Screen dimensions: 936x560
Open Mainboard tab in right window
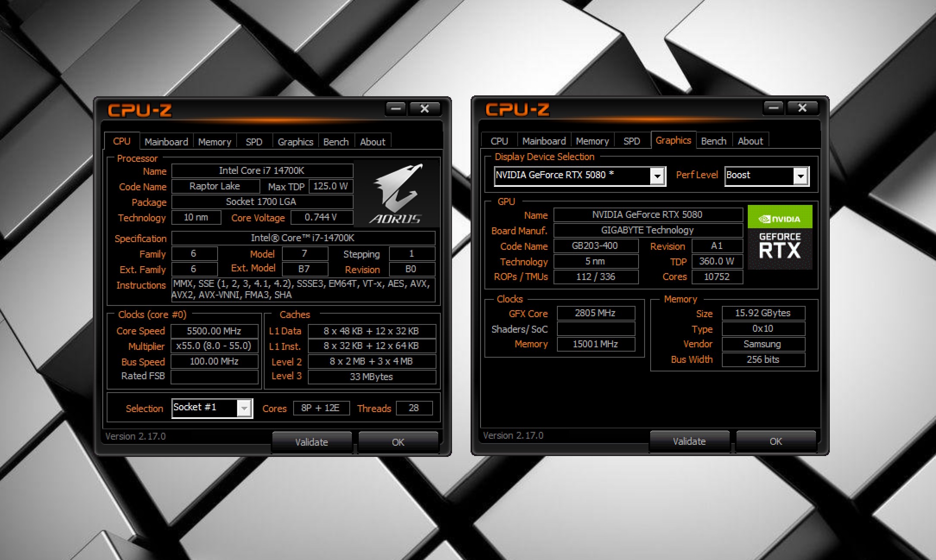[x=544, y=141]
